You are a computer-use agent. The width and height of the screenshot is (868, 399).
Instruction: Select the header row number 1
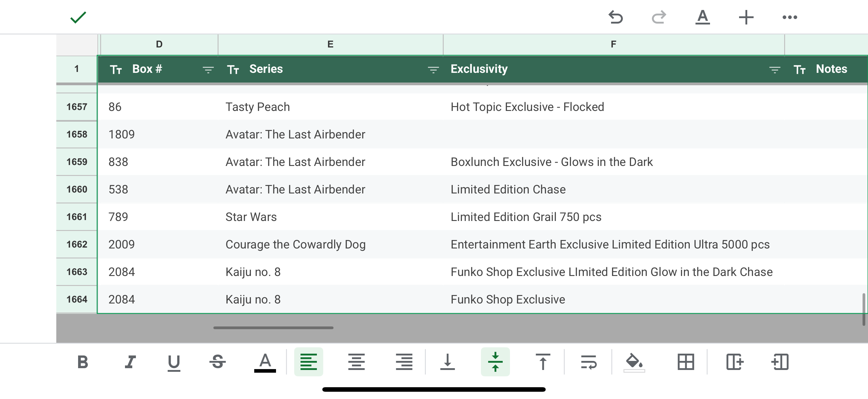tap(77, 69)
